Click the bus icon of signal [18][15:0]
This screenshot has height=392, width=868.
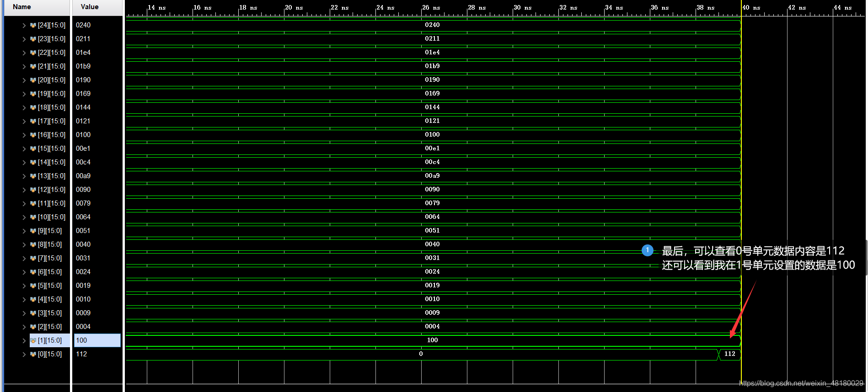pos(33,108)
